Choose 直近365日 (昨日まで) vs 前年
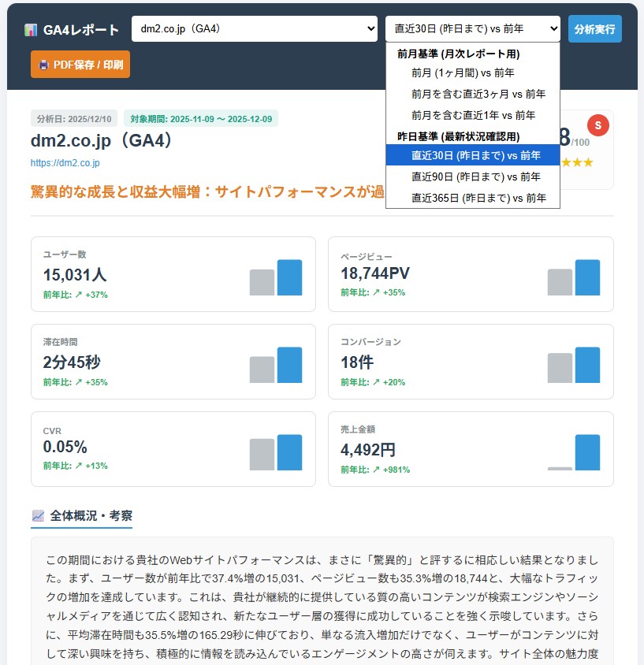This screenshot has height=665, width=644. click(478, 198)
